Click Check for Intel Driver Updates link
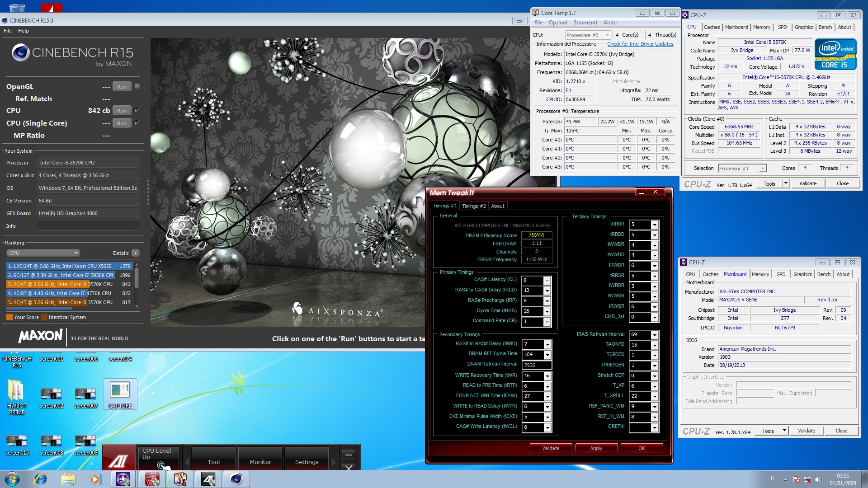Image resolution: width=868 pixels, height=488 pixels. click(x=640, y=44)
